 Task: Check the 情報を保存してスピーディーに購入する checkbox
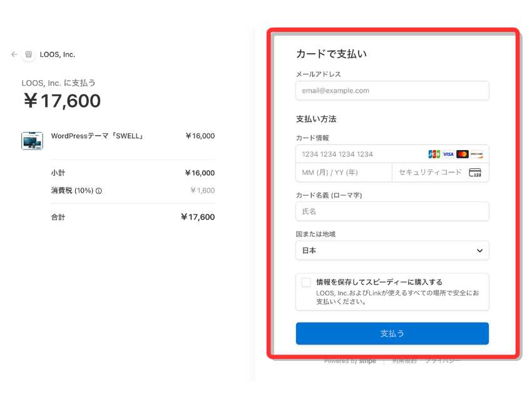(306, 282)
